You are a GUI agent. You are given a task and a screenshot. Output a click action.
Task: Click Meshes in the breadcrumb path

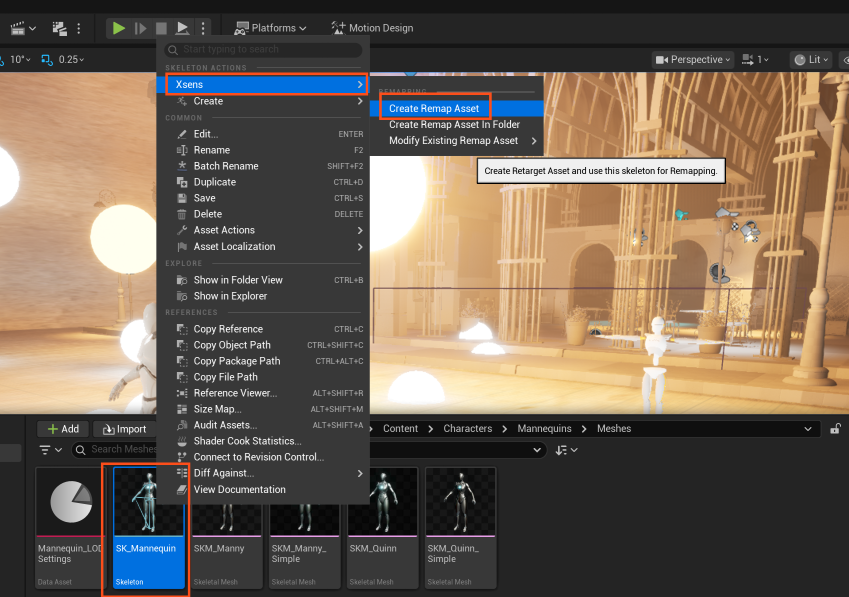click(614, 429)
